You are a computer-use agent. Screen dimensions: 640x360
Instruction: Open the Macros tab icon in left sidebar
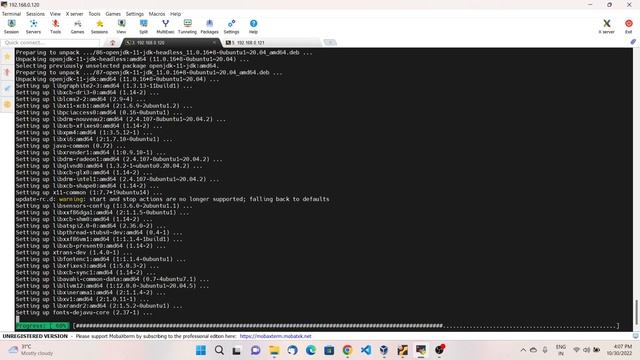(7, 89)
